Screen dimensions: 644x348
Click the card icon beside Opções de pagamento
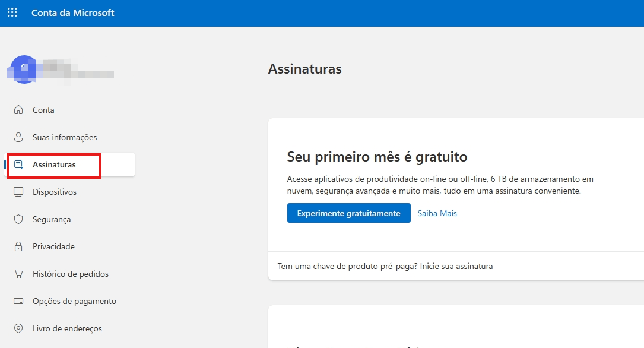point(18,301)
